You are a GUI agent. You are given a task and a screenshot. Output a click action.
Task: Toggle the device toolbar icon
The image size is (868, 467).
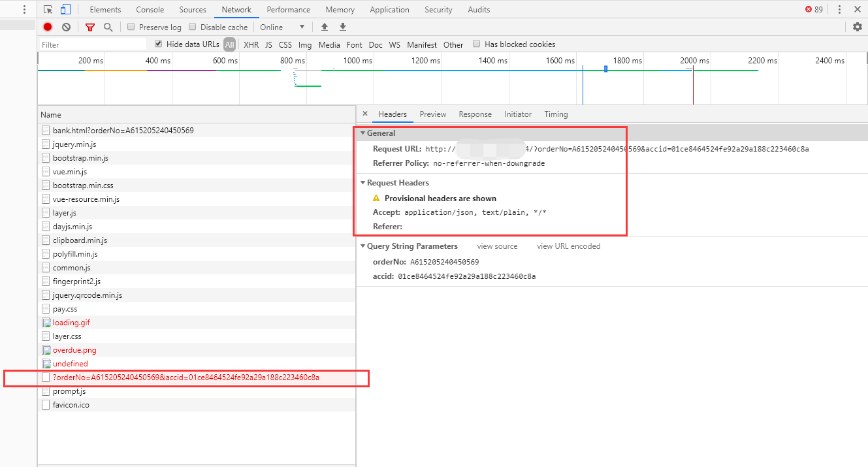[65, 9]
